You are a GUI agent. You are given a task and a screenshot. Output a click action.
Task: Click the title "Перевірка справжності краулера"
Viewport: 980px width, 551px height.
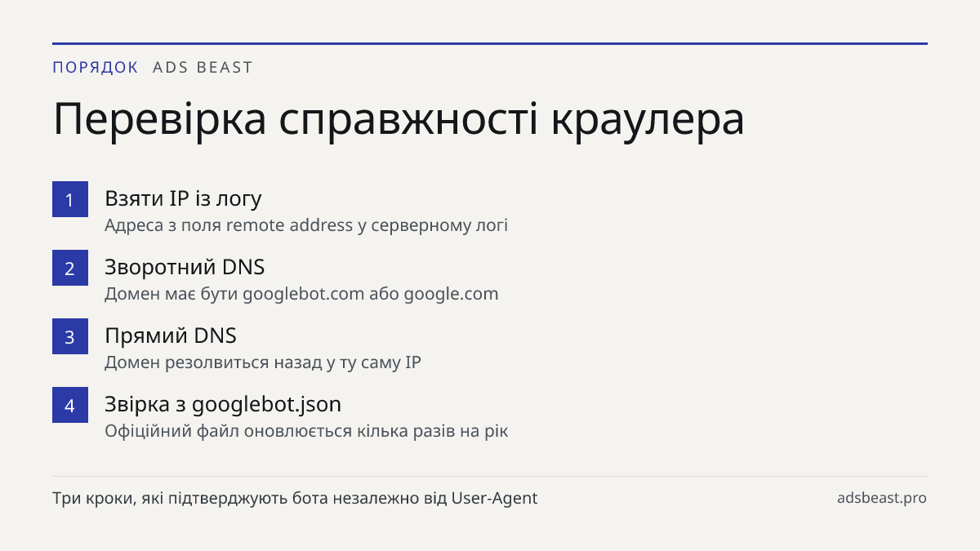tap(399, 120)
